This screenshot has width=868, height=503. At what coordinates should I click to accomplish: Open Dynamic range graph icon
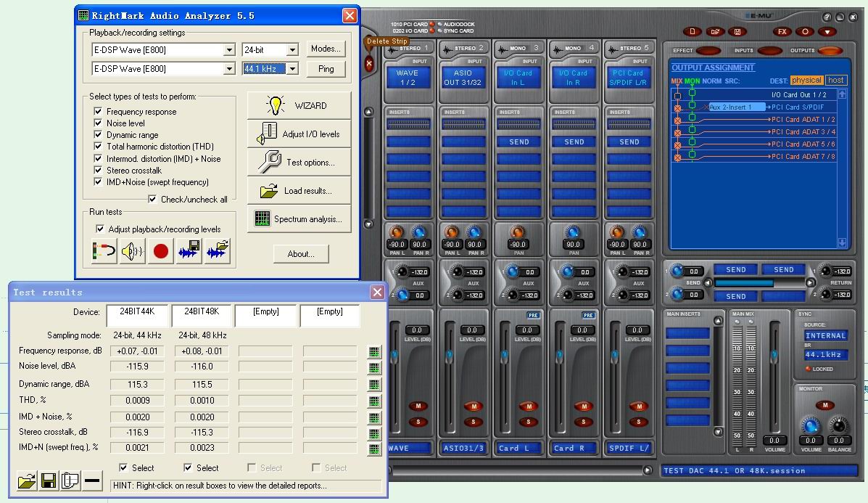point(374,385)
